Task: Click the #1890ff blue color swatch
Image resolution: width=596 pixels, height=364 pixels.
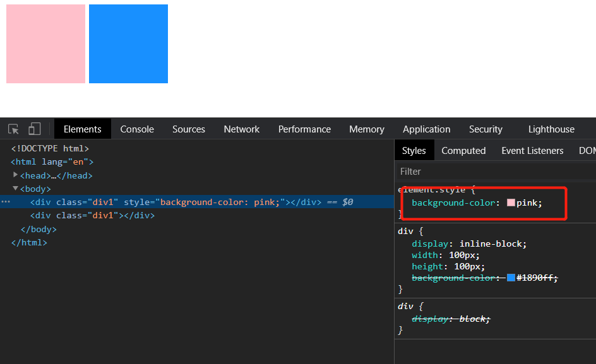Action: 511,278
